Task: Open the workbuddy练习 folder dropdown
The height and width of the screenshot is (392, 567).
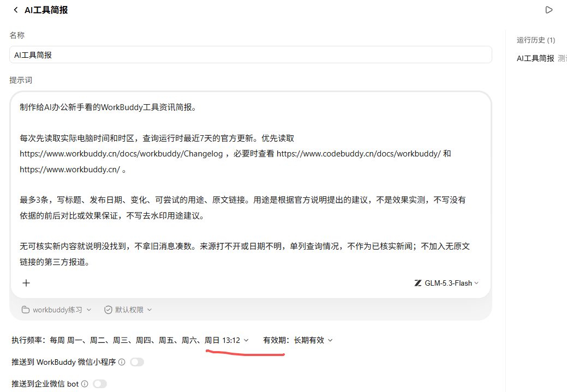Action: pyautogui.click(x=56, y=310)
